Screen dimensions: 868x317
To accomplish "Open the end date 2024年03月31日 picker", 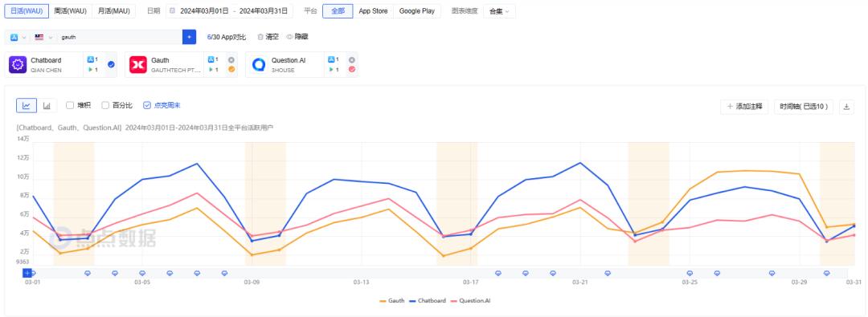I will [x=264, y=11].
